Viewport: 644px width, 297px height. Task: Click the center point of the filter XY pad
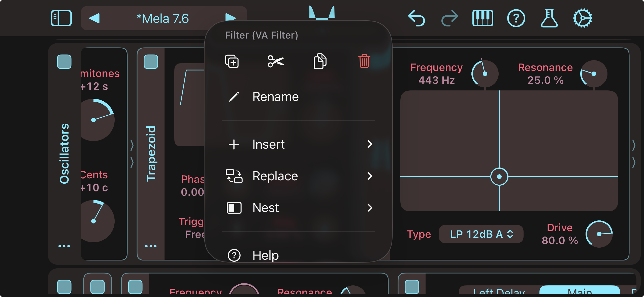coord(499,177)
